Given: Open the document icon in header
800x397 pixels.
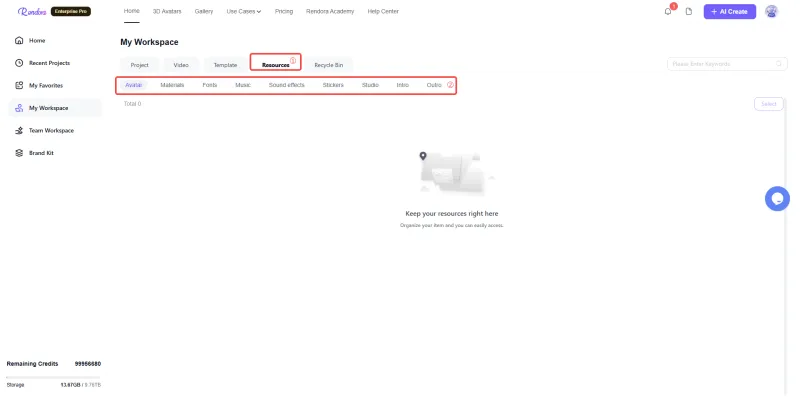Looking at the screenshot, I should 689,11.
